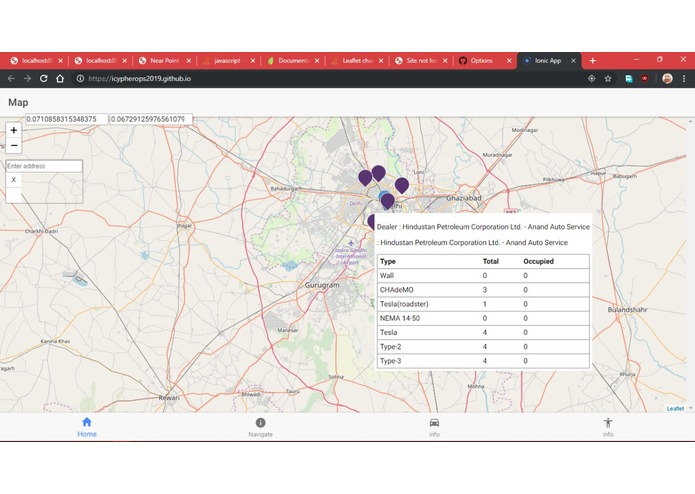Click the Map page title

tap(18, 102)
